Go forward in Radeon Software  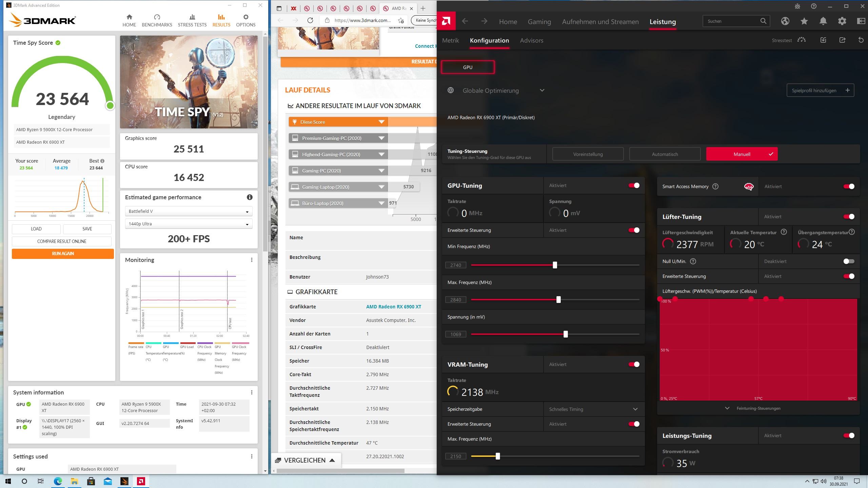pos(484,21)
